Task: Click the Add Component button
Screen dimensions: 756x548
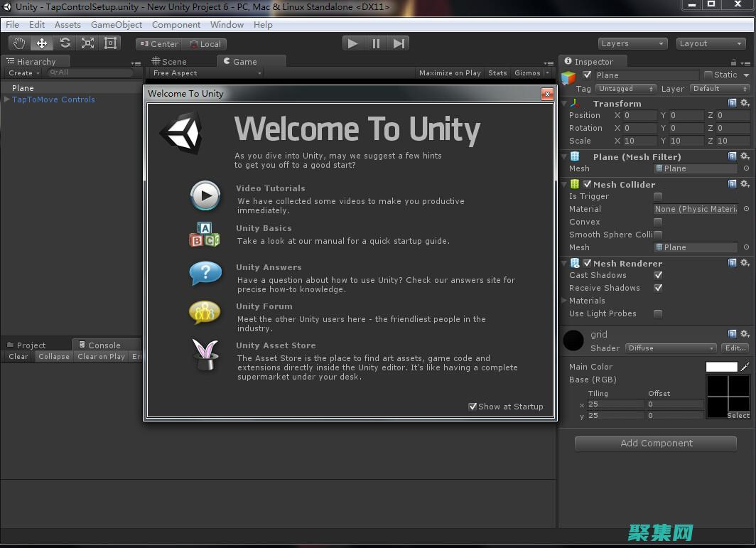Action: point(656,443)
